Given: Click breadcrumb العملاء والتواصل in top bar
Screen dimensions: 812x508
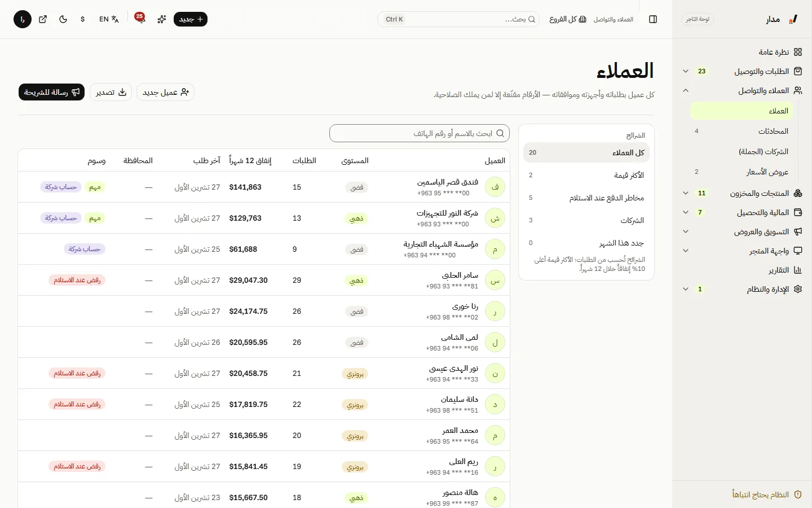Looking at the screenshot, I should point(613,19).
